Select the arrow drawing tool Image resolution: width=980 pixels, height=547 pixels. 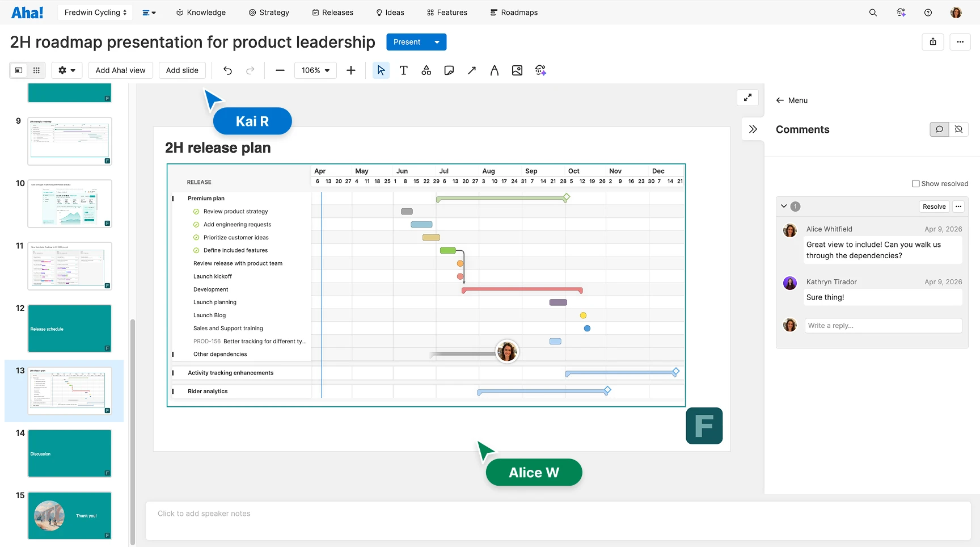[x=471, y=70]
